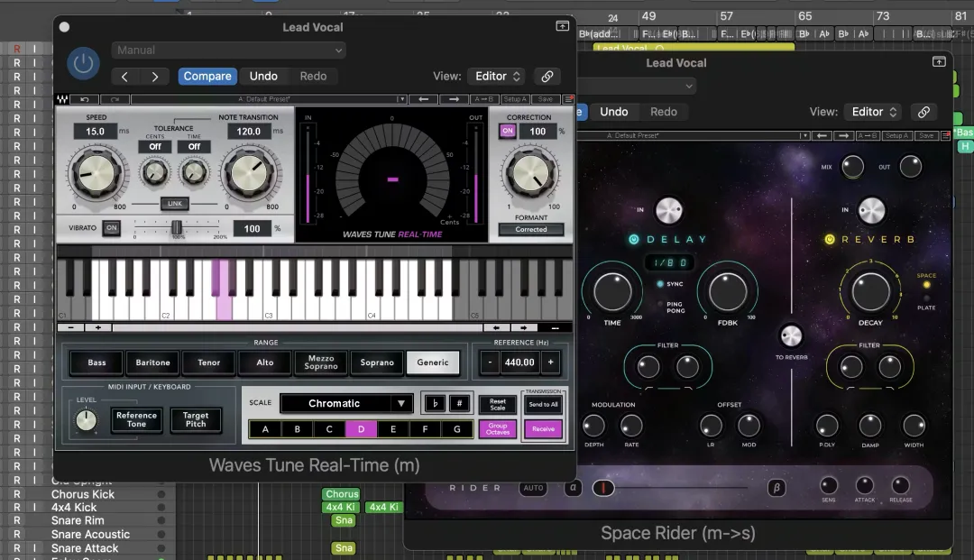
Task: Click Undo in Space Rider window
Action: click(x=614, y=112)
